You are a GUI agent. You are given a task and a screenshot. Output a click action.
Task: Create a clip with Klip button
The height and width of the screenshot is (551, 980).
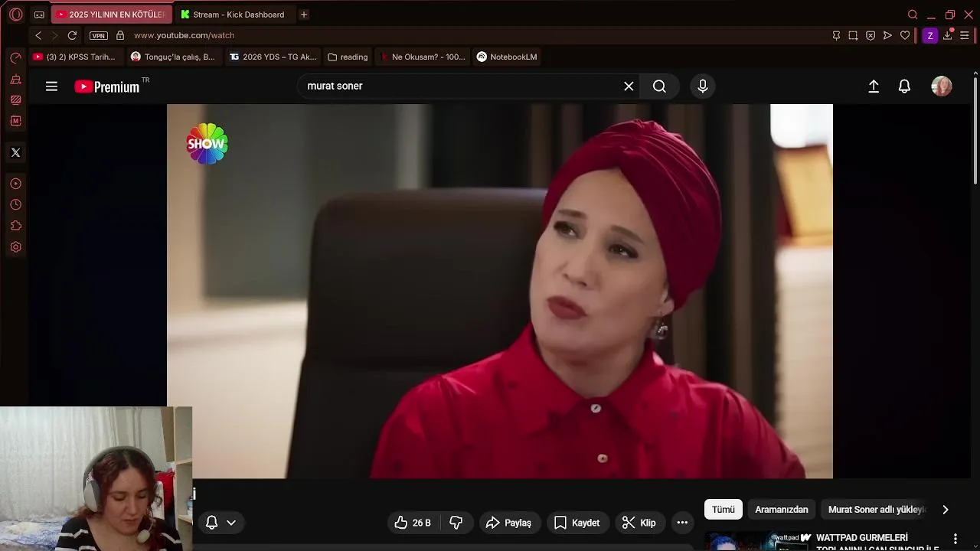click(639, 523)
